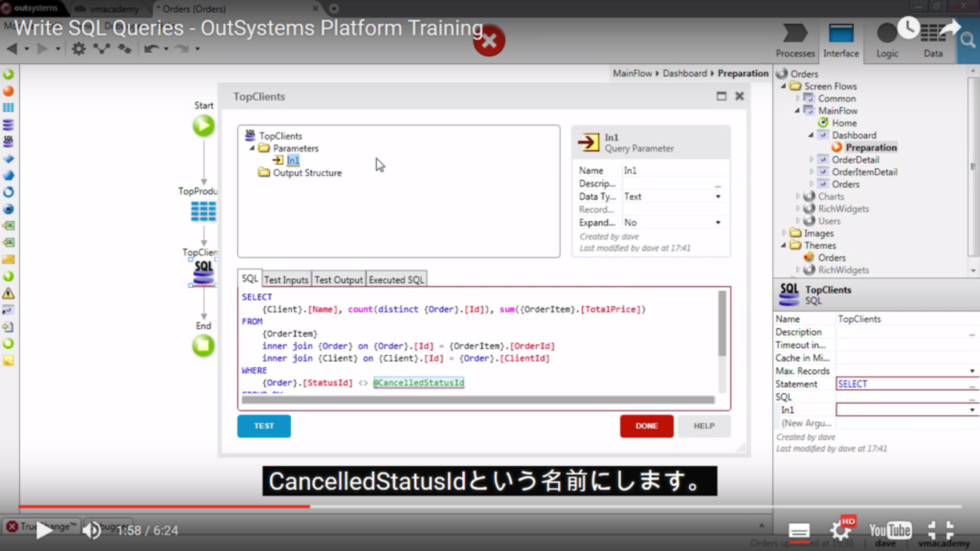Expand the OrderItemDetail screen
Screen dimensions: 980x551
point(812,172)
